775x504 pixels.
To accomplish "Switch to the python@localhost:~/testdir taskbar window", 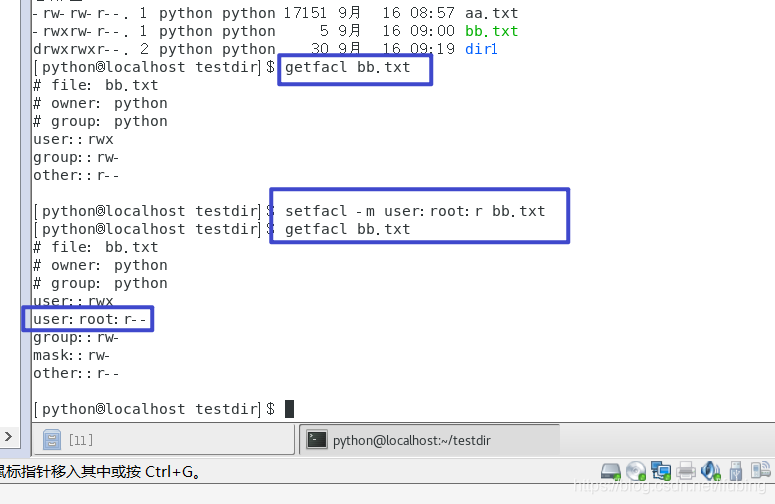I will pyautogui.click(x=430, y=440).
